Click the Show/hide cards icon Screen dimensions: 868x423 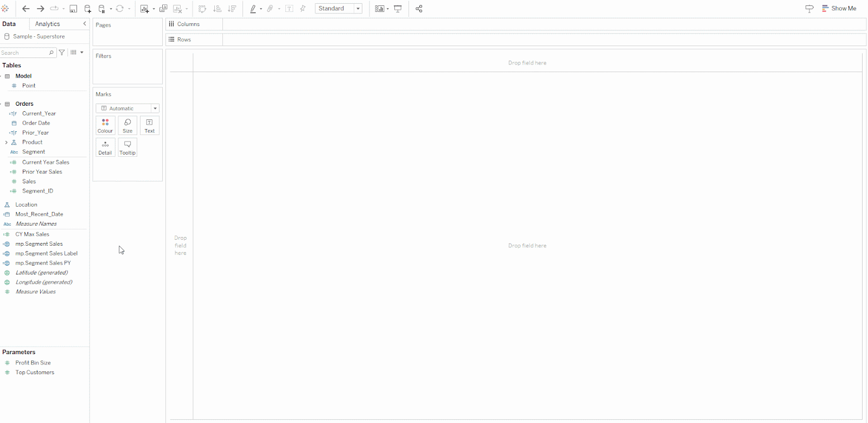pos(380,9)
